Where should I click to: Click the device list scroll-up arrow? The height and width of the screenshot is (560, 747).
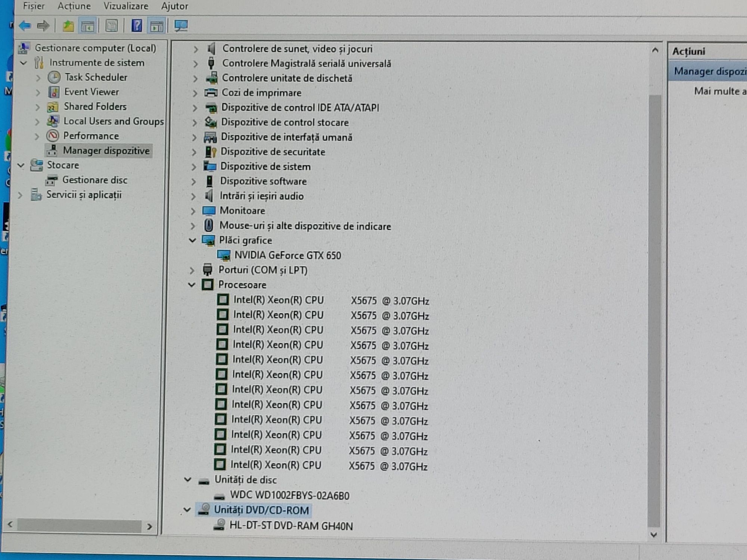[x=655, y=50]
